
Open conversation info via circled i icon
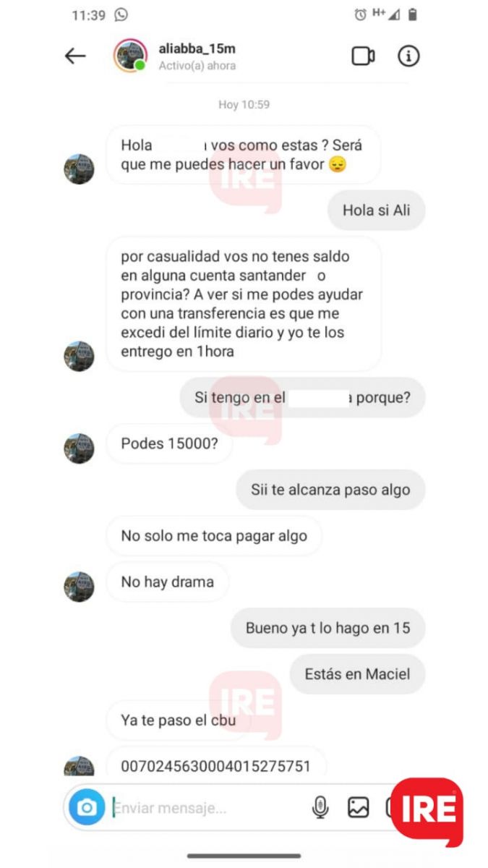(x=408, y=56)
